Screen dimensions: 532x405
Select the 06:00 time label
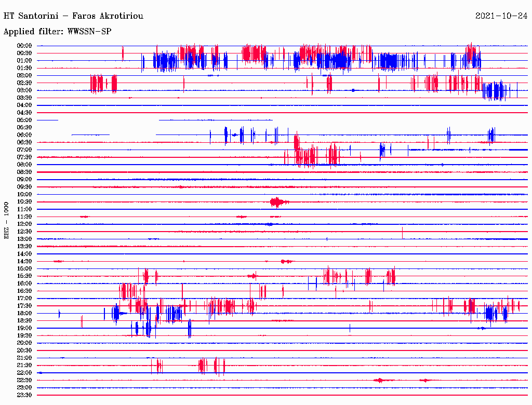click(x=24, y=135)
